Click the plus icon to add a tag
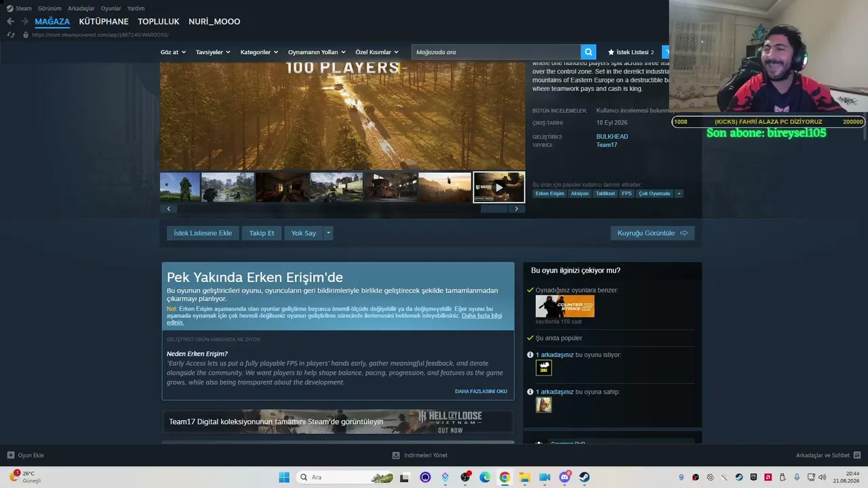 click(x=679, y=194)
